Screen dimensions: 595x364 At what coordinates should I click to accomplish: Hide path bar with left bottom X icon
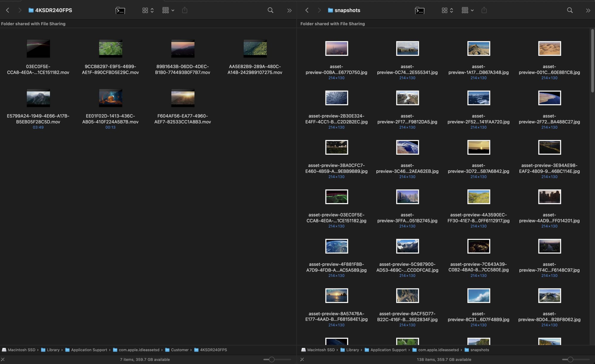[3, 359]
